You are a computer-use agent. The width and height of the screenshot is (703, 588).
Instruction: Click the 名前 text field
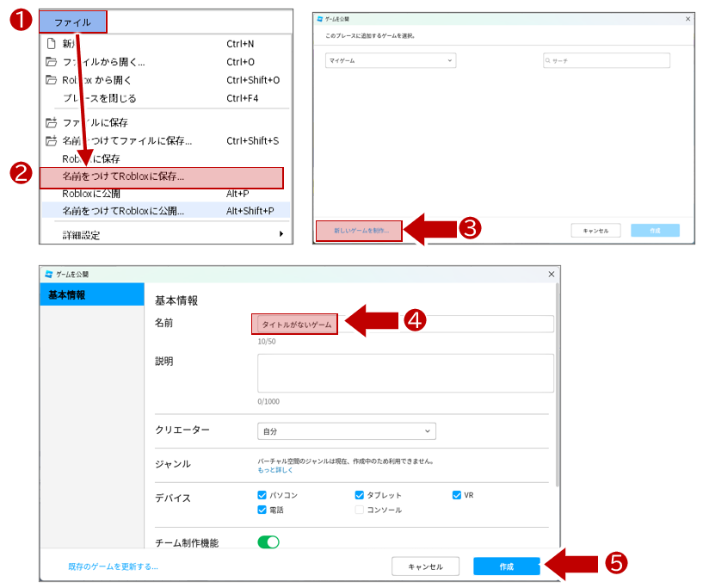click(405, 324)
